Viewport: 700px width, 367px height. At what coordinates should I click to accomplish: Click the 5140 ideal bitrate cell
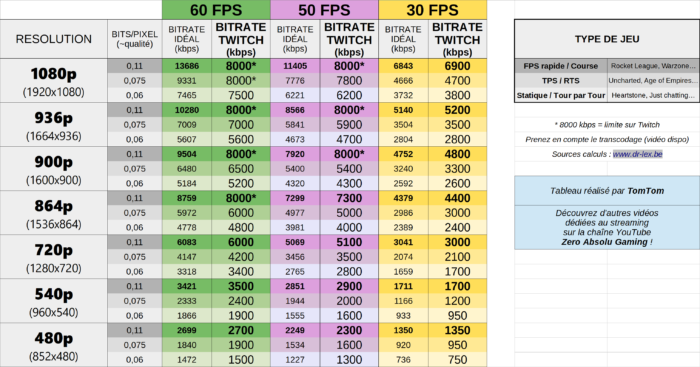pos(404,110)
